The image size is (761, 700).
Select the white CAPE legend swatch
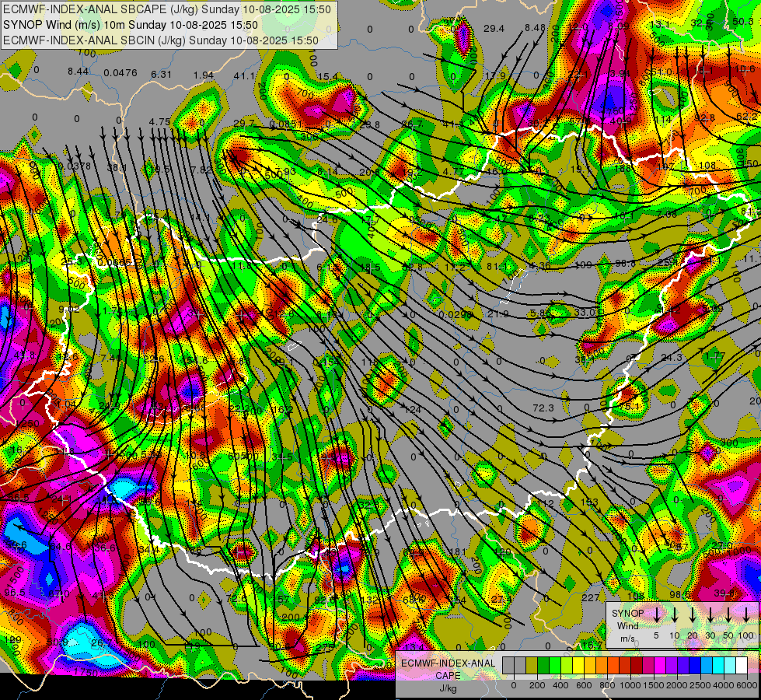[742, 665]
